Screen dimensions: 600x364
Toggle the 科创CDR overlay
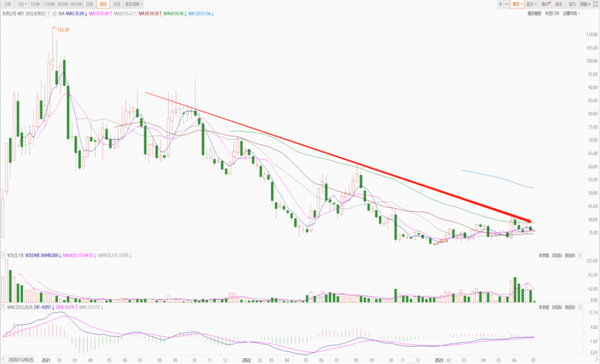pyautogui.click(x=552, y=13)
